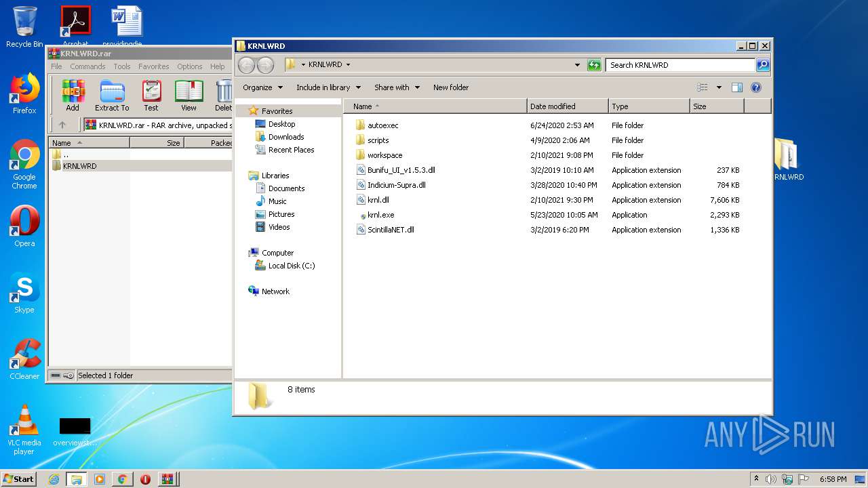Open WinRAR File menu
The width and height of the screenshot is (868, 488).
click(56, 66)
